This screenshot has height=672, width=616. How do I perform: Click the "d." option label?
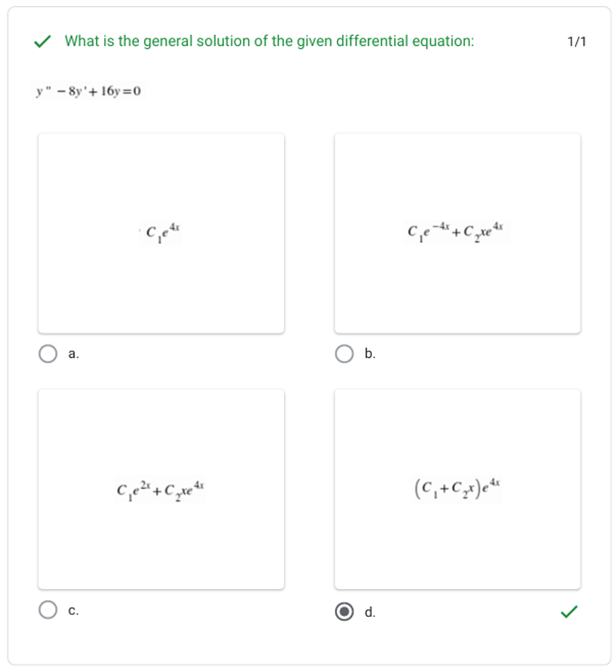point(370,612)
